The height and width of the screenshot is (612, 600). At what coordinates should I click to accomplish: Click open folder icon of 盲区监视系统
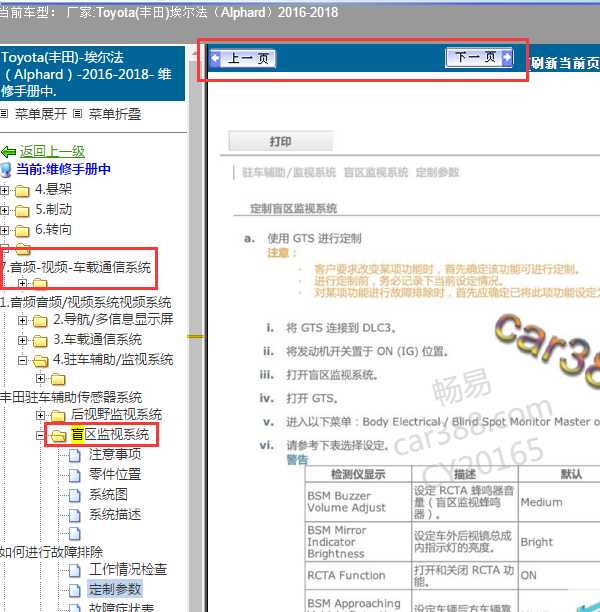coord(58,436)
